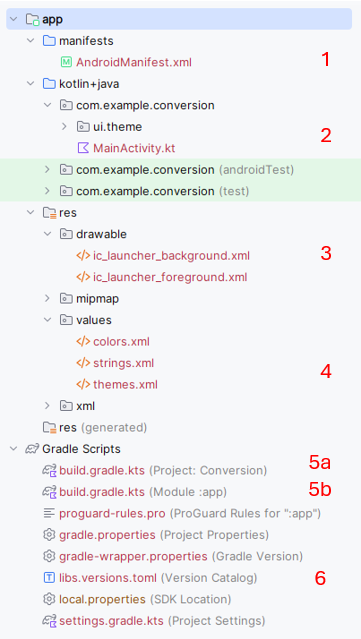The width and height of the screenshot is (361, 639).
Task: Collapse the first com.example.conversion package chevron
Action: pos(47,105)
